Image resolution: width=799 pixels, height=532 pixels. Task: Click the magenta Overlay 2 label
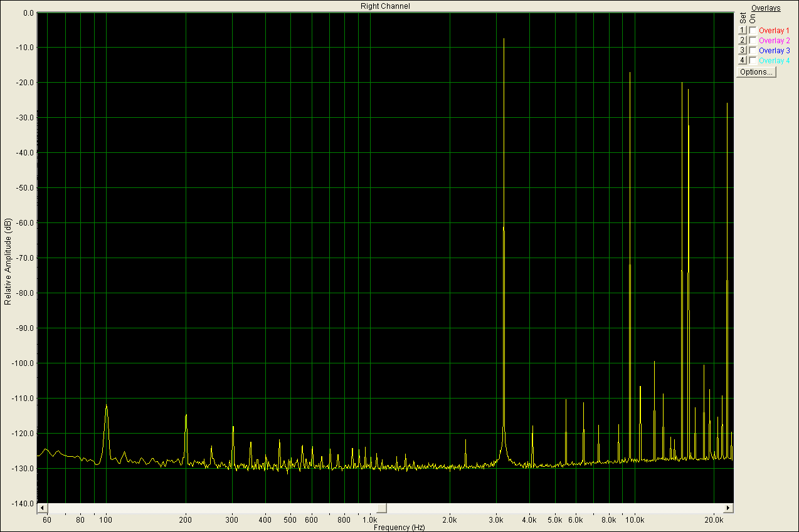(774, 40)
